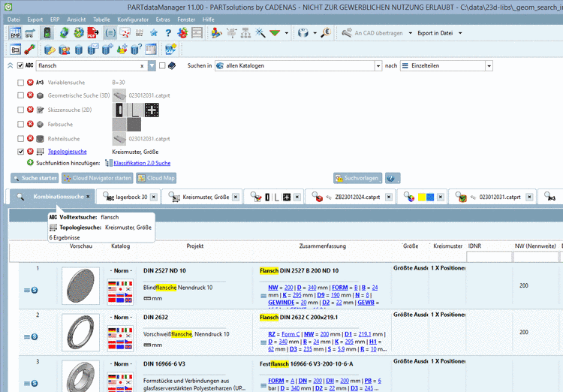This screenshot has height=392, width=563.
Task: Remove Topologiesuche with its red X icon
Action: (x=30, y=151)
